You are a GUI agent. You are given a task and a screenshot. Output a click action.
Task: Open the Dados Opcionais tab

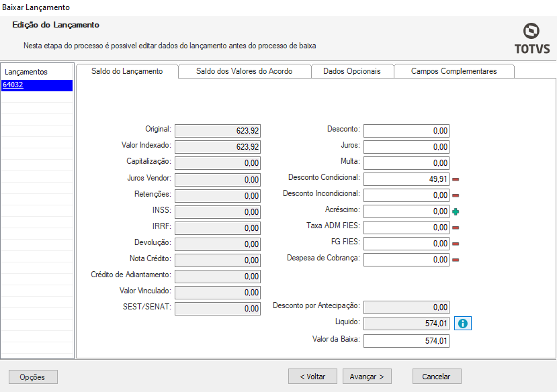[351, 71]
